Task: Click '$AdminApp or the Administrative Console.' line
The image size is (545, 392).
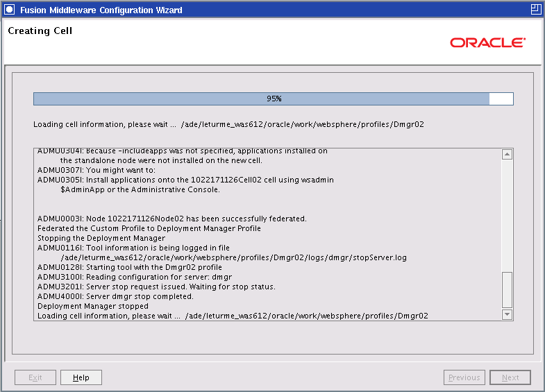Action: 140,189
